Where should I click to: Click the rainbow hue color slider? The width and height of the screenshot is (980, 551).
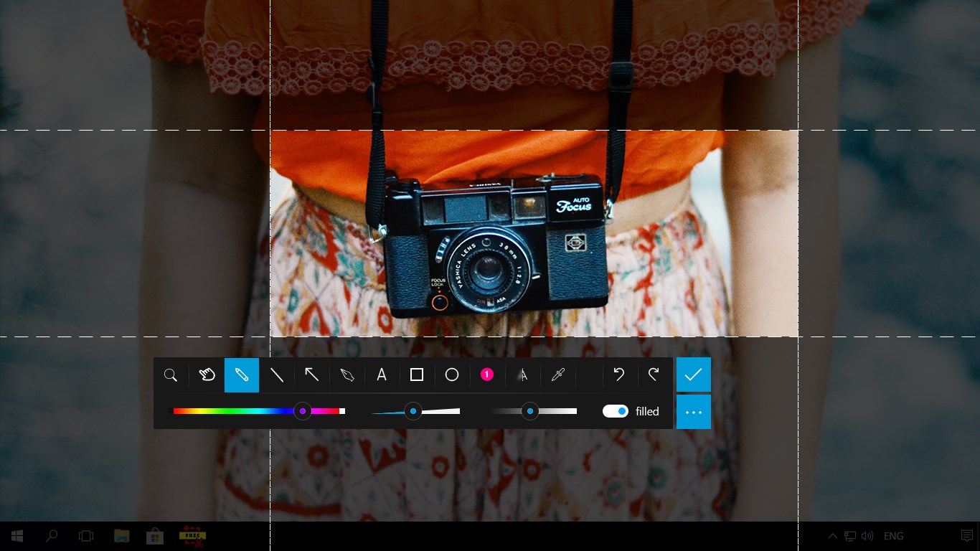click(x=256, y=411)
